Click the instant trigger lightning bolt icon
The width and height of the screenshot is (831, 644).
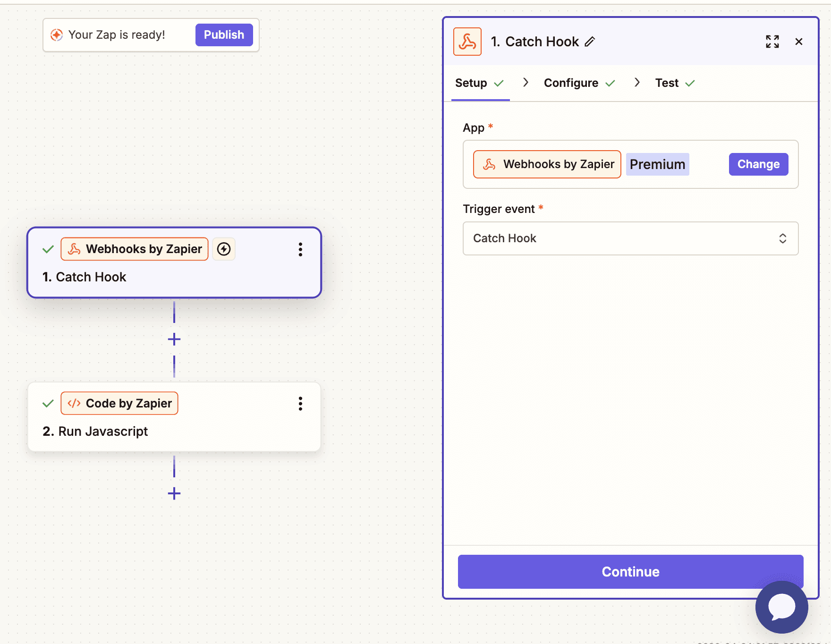click(224, 249)
